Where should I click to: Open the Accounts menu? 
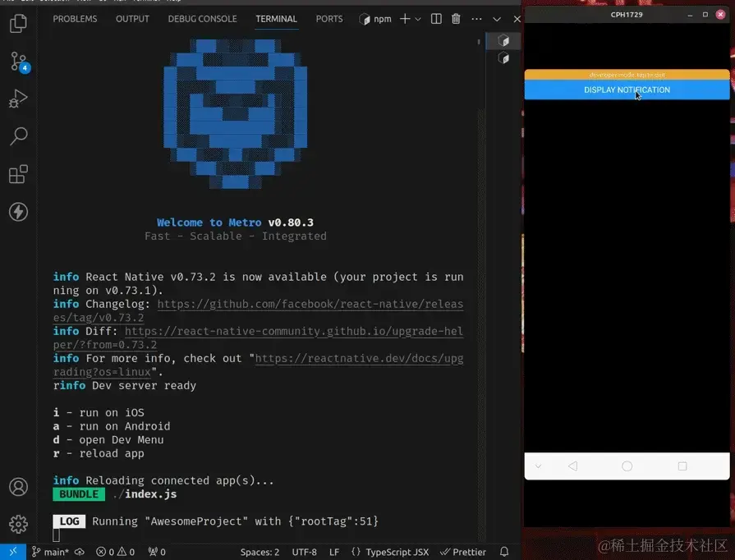point(18,487)
